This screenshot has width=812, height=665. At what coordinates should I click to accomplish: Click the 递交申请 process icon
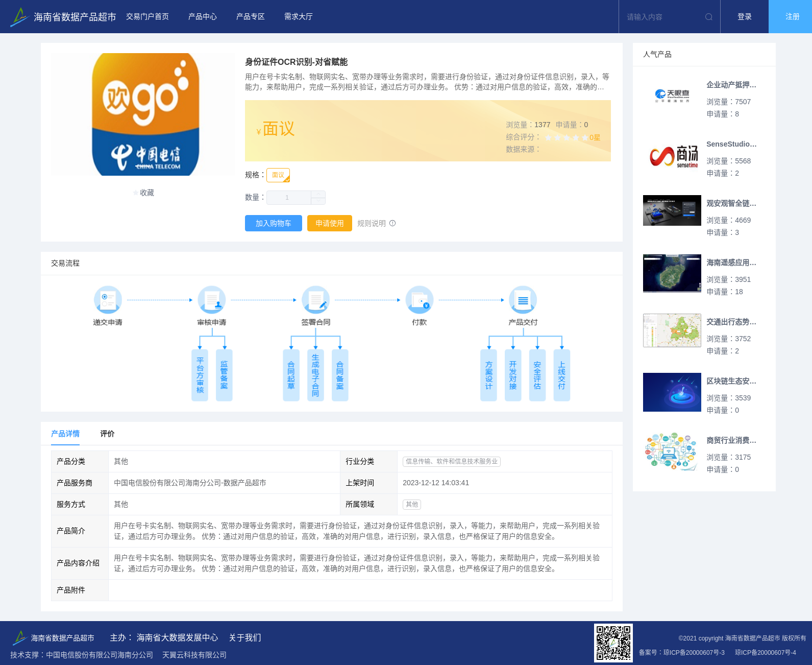[x=108, y=300]
